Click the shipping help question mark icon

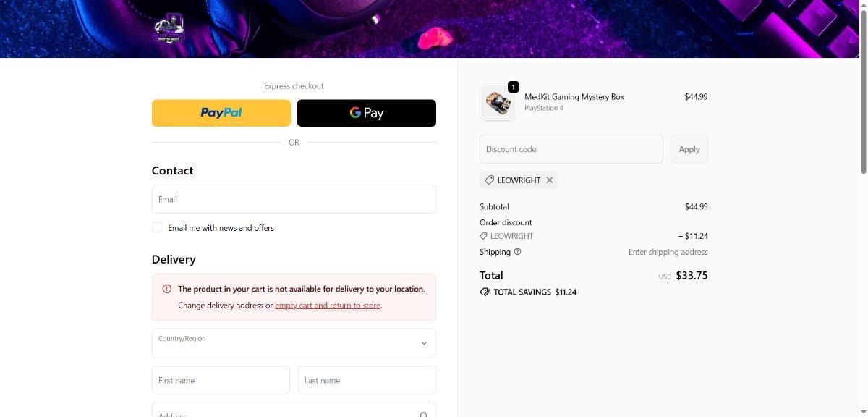517,252
